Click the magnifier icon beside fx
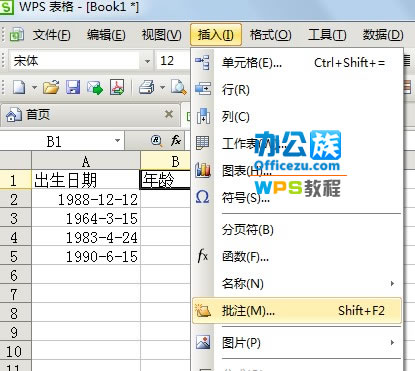The width and height of the screenshot is (415, 371). point(156,140)
